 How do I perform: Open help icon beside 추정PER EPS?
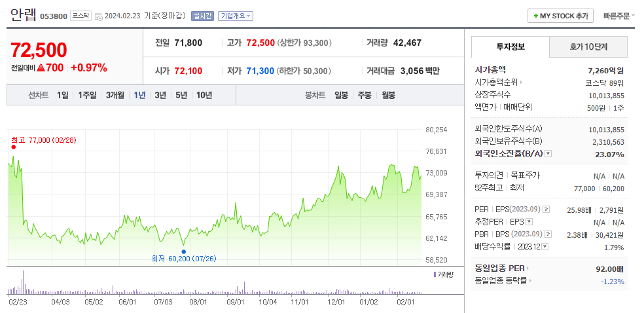pyautogui.click(x=529, y=222)
